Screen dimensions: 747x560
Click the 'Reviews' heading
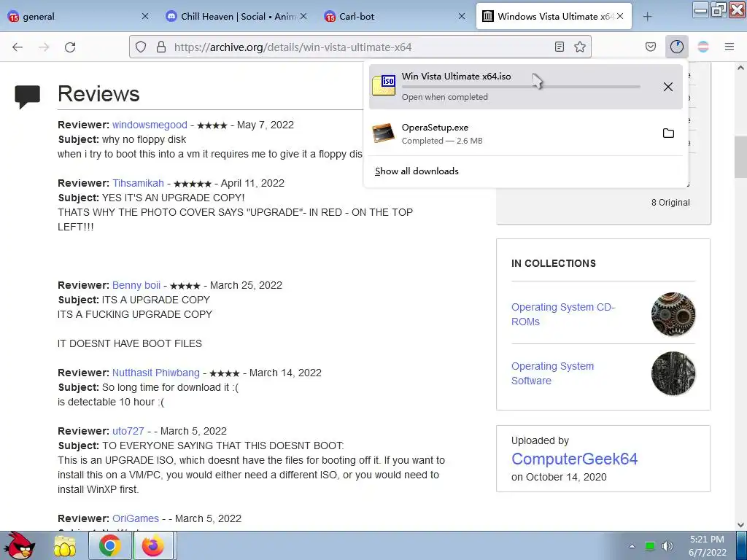point(98,94)
